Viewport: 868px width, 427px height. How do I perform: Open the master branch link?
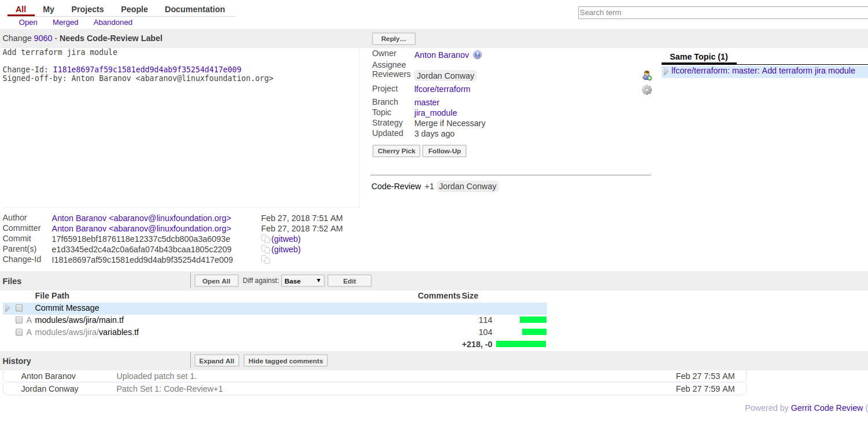[427, 102]
